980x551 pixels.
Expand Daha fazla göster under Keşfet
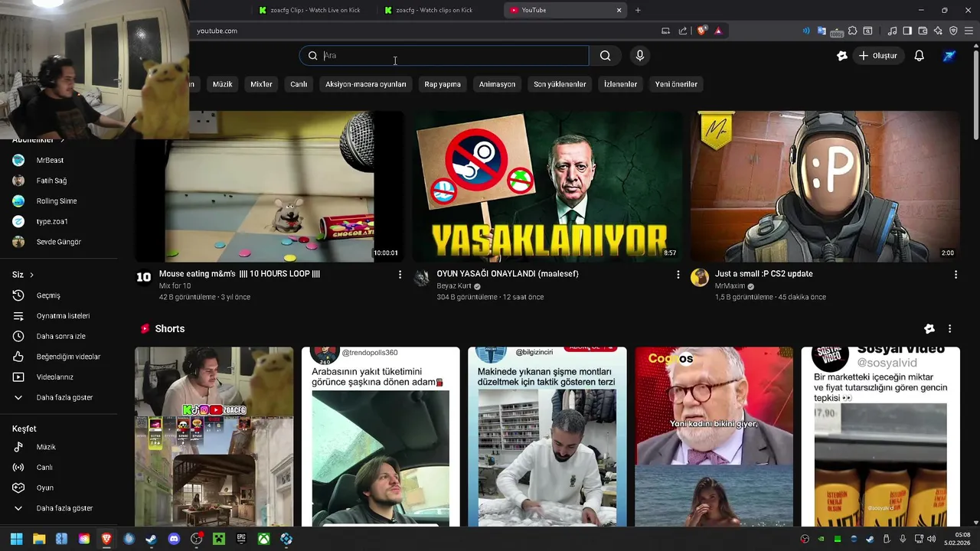coord(65,508)
